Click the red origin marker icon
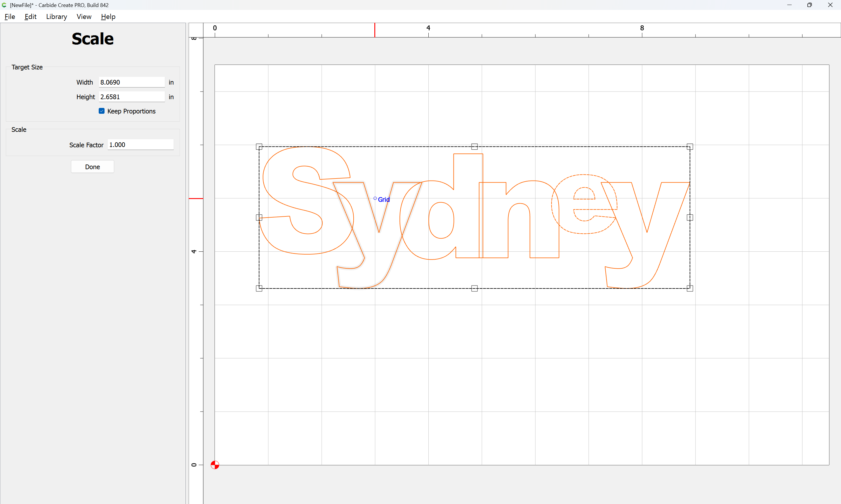Viewport: 841px width, 504px height. [x=215, y=465]
